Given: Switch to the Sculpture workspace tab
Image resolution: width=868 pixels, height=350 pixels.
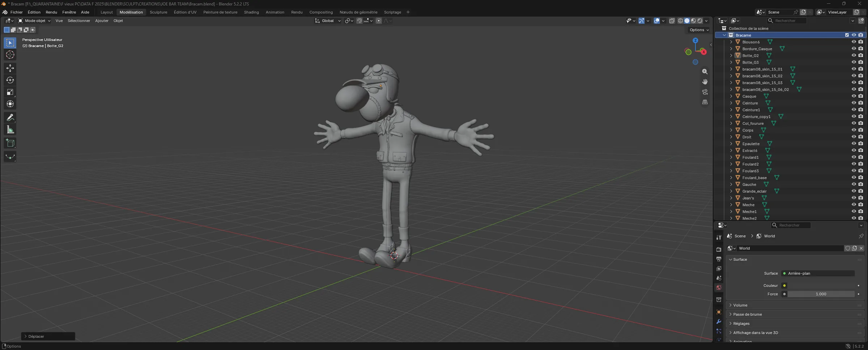Looking at the screenshot, I should click(158, 12).
